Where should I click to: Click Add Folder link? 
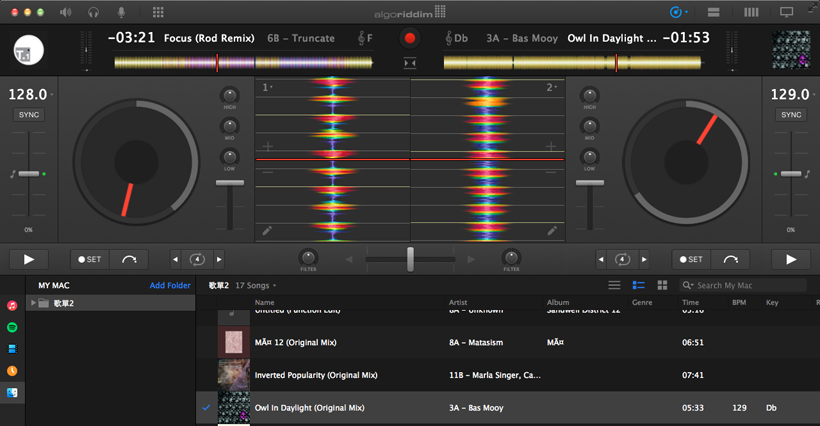(x=170, y=285)
